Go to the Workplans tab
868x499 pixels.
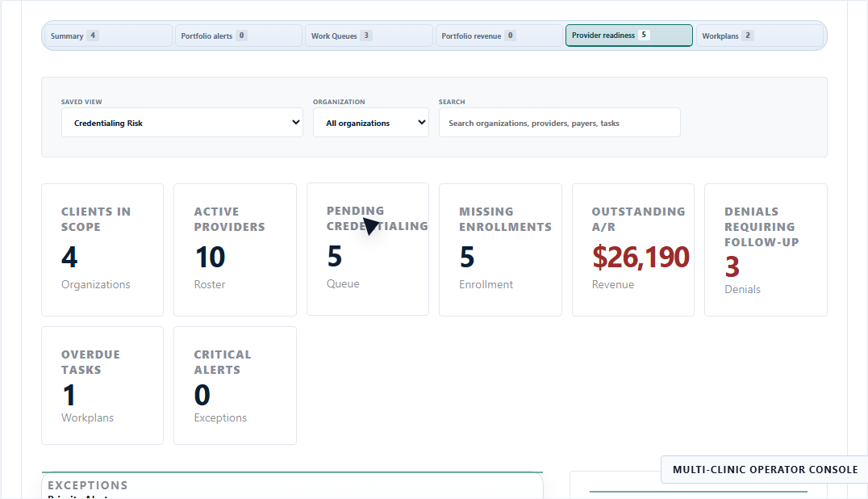click(x=760, y=36)
